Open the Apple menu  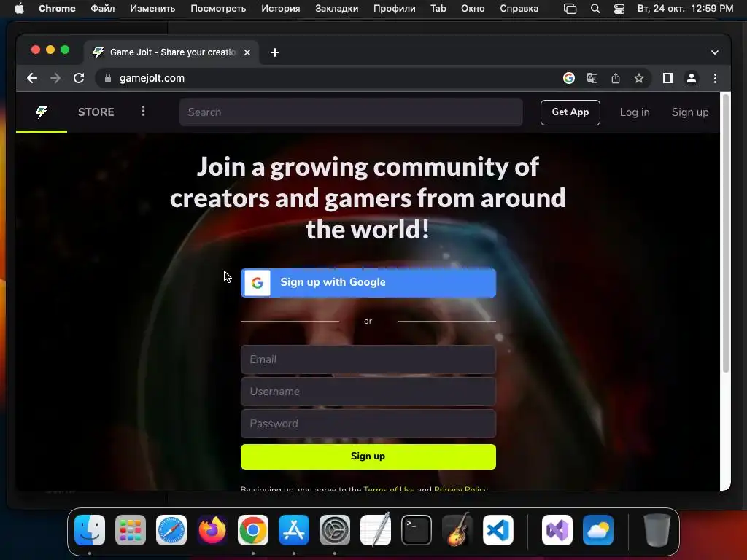[x=19, y=9]
